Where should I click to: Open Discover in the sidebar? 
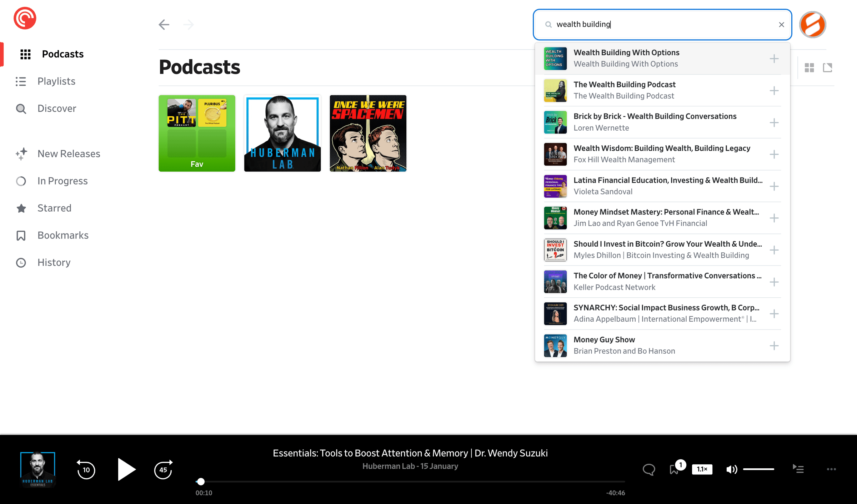pos(46,109)
